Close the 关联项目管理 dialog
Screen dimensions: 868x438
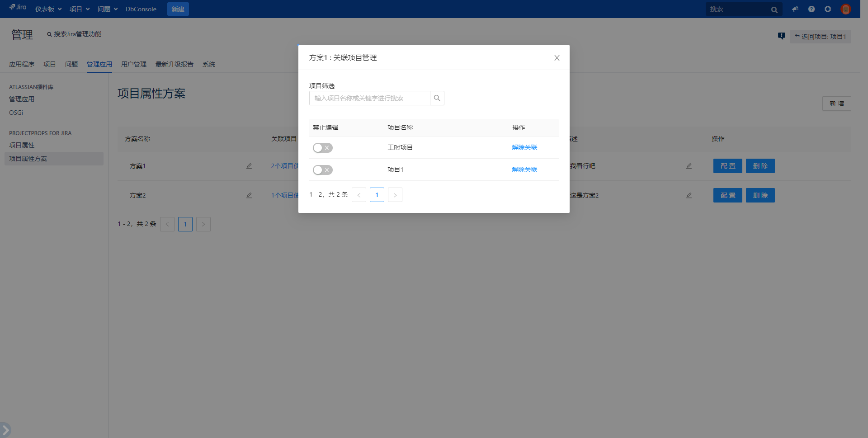pos(557,58)
